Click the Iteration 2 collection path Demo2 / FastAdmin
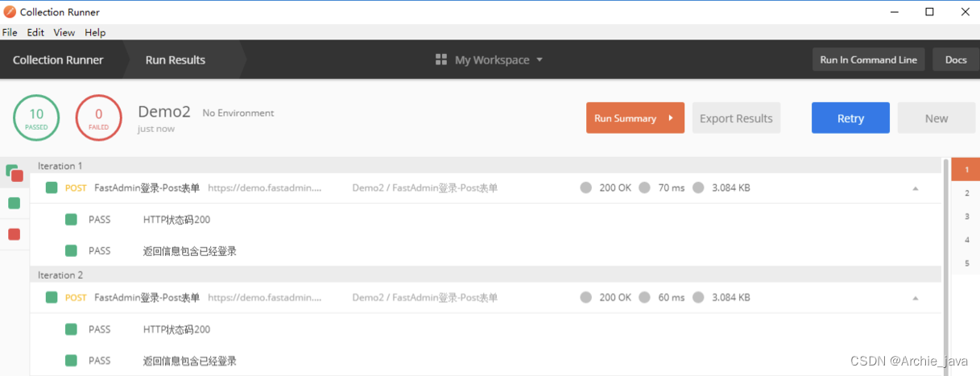980x376 pixels. 424,297
